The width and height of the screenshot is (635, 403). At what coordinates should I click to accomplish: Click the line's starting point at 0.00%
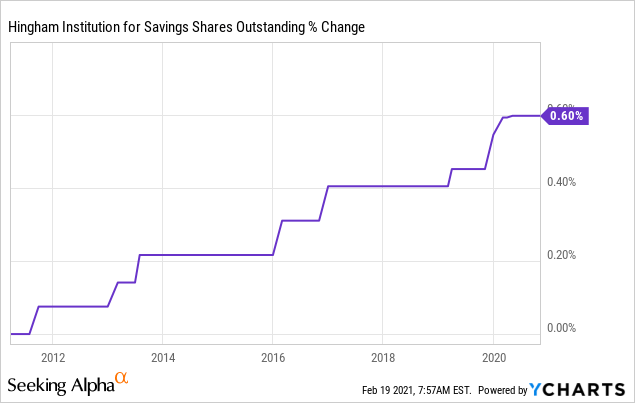tap(12, 333)
